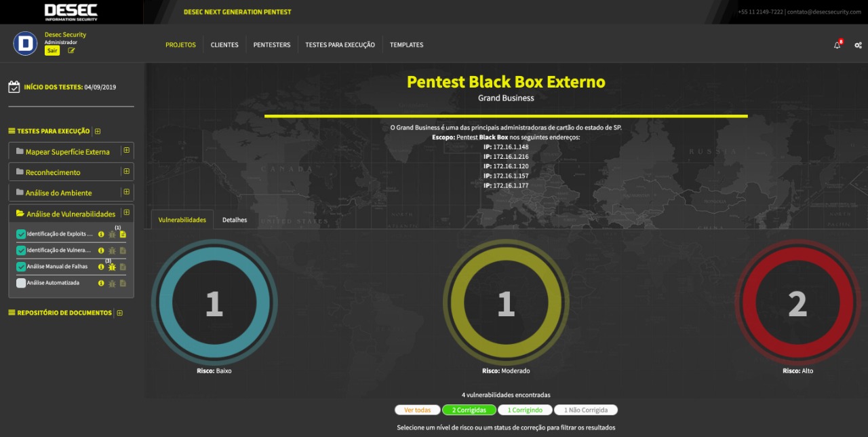Image resolution: width=868 pixels, height=437 pixels.
Task: Filter by 1 Corrigindo status
Action: click(525, 410)
